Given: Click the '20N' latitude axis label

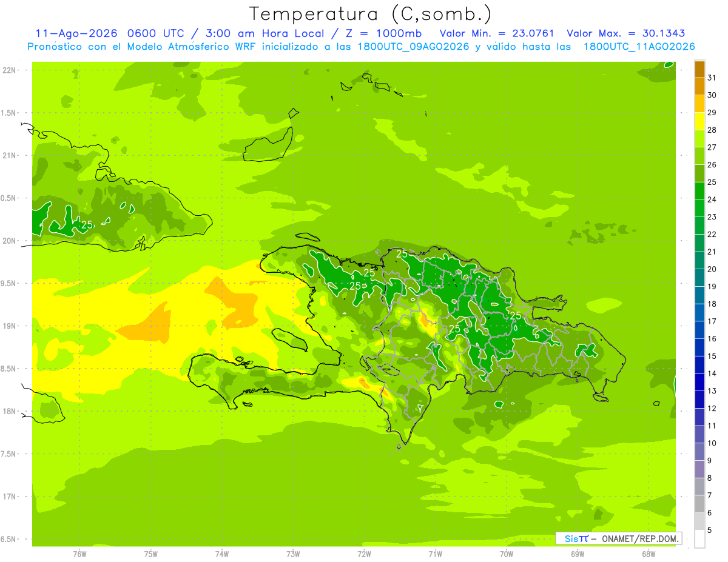Looking at the screenshot, I should tap(8, 241).
